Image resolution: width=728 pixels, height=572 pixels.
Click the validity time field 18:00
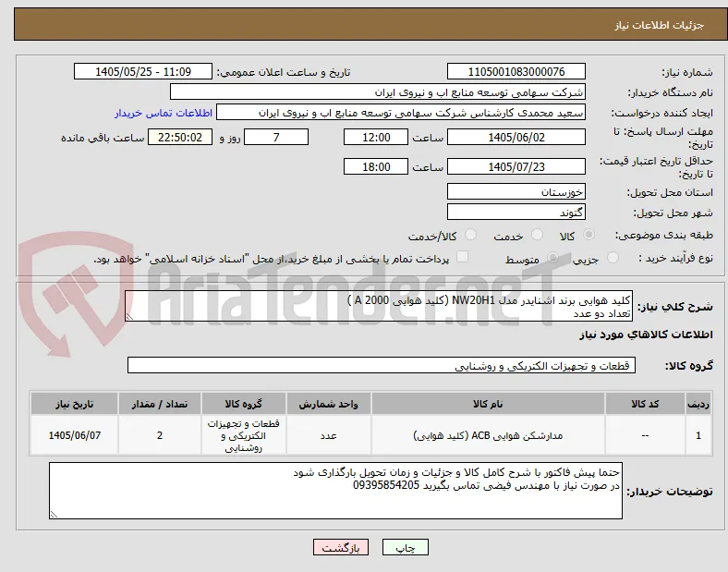[376, 166]
